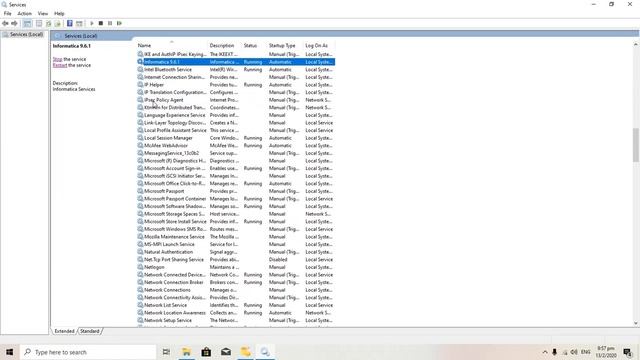Select the McAfee WebAdvisor service
This screenshot has width=640, height=360.
[236, 146]
